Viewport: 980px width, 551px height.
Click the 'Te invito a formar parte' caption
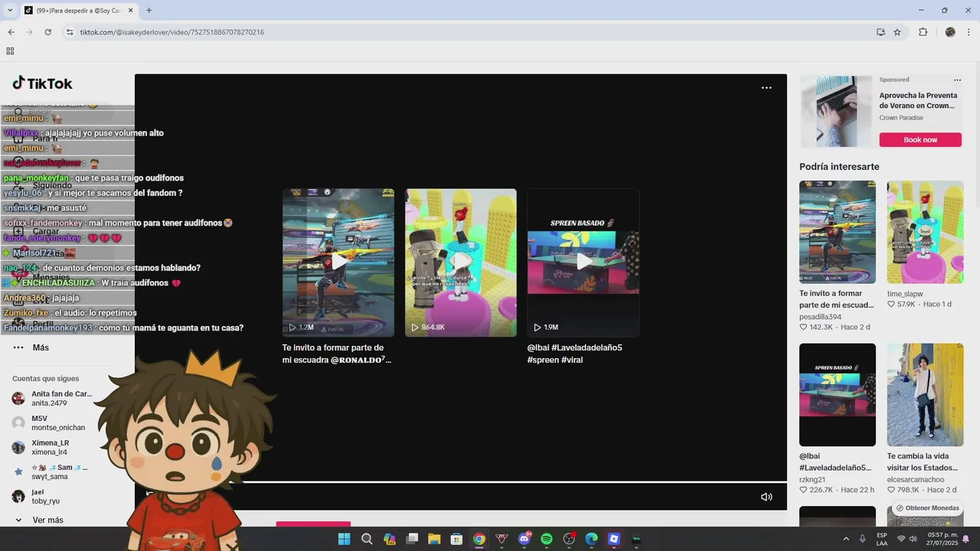337,354
